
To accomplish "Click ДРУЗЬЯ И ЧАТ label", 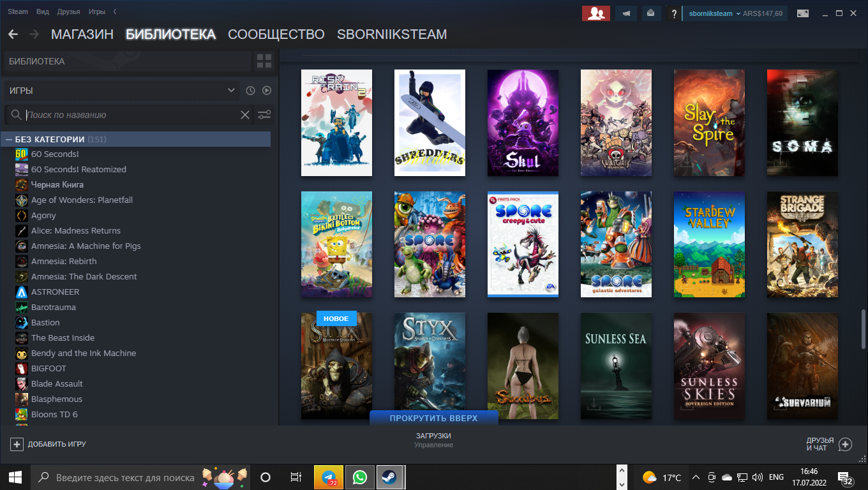I will tap(820, 444).
